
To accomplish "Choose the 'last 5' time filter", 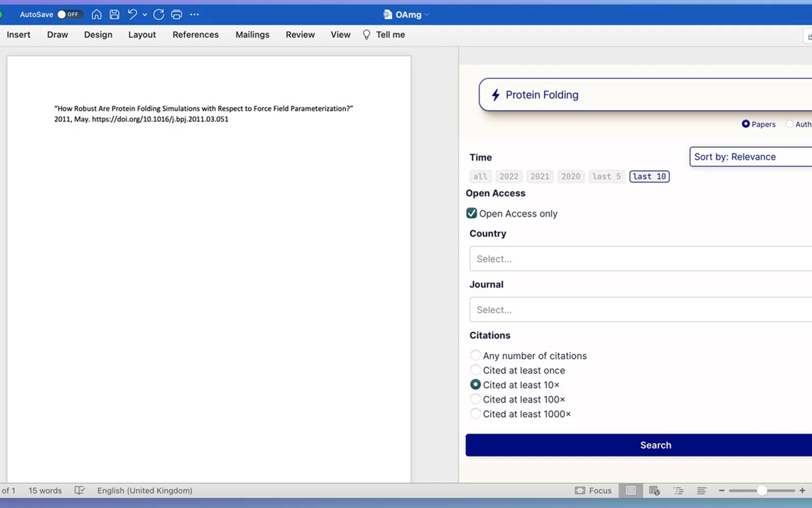I will [606, 176].
